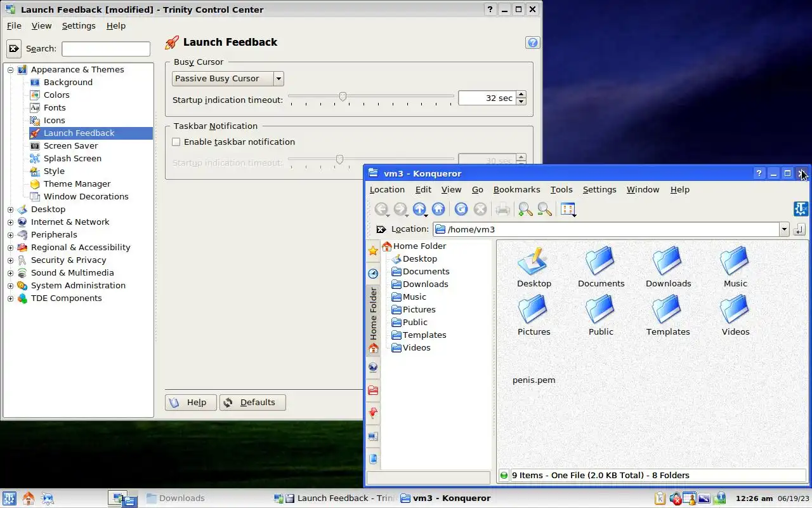
Task: Open the Settings menu in Control Center
Action: pyautogui.click(x=79, y=26)
